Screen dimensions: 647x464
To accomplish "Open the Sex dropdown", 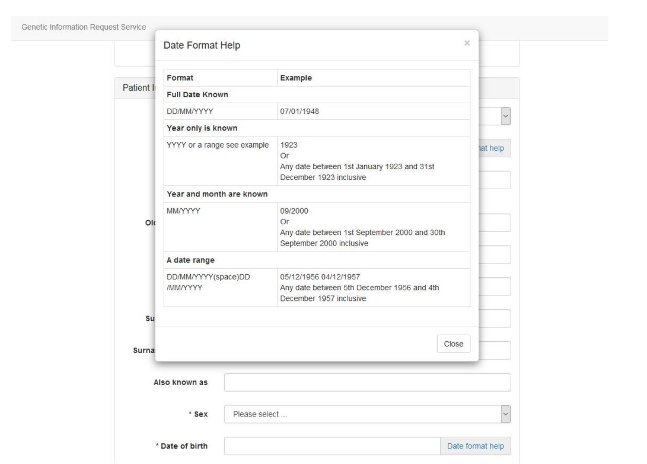I will coord(367,414).
